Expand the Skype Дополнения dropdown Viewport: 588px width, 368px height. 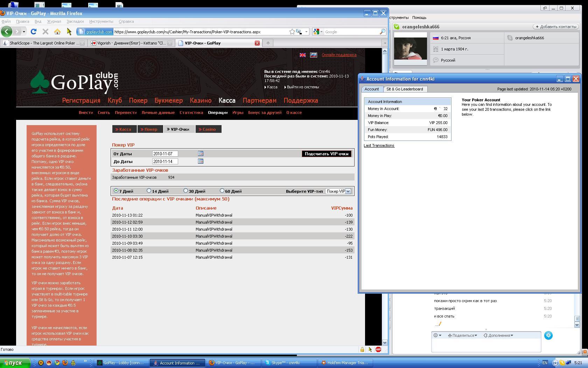point(498,335)
